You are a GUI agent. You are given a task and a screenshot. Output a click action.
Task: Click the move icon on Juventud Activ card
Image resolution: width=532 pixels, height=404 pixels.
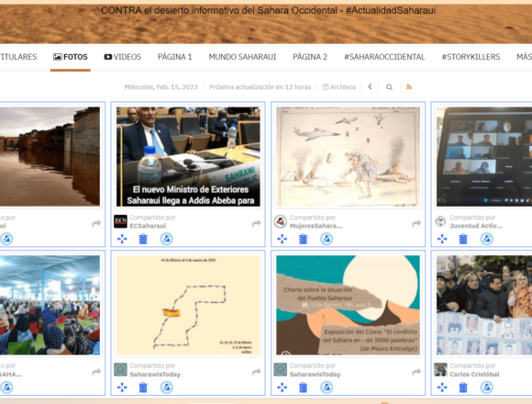pos(442,239)
